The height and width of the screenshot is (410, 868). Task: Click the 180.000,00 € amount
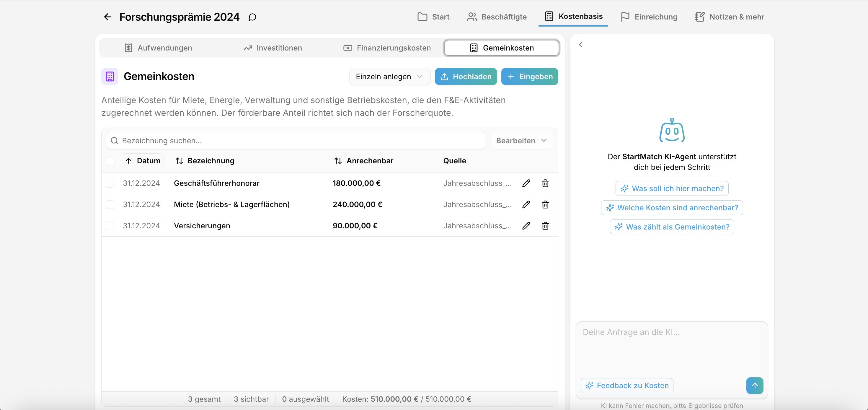[357, 183]
